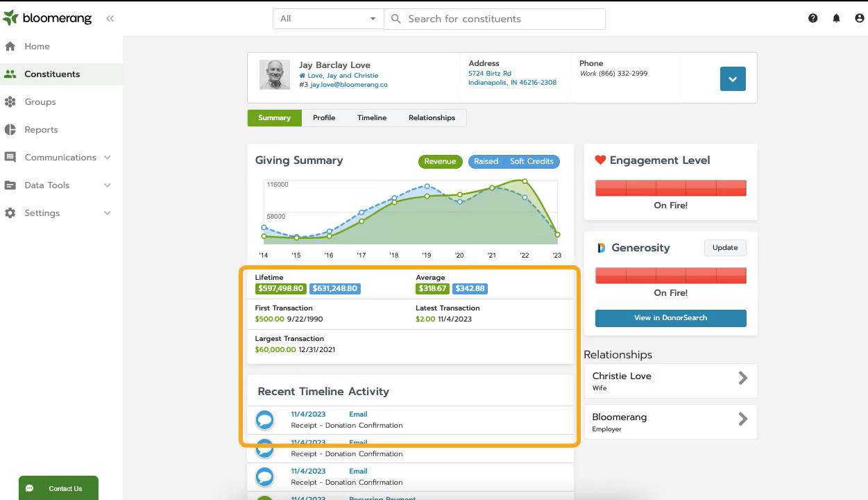Click the Contact Us button
868x500 pixels.
[x=58, y=488]
